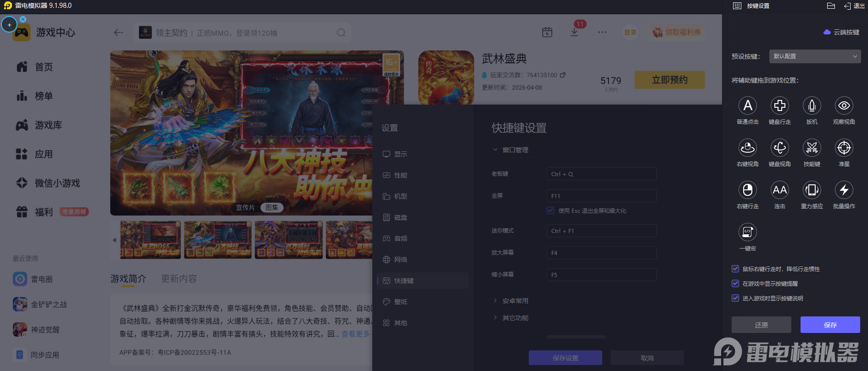Select the 键盘视角 keyboard view icon
868x371 pixels.
779,148
